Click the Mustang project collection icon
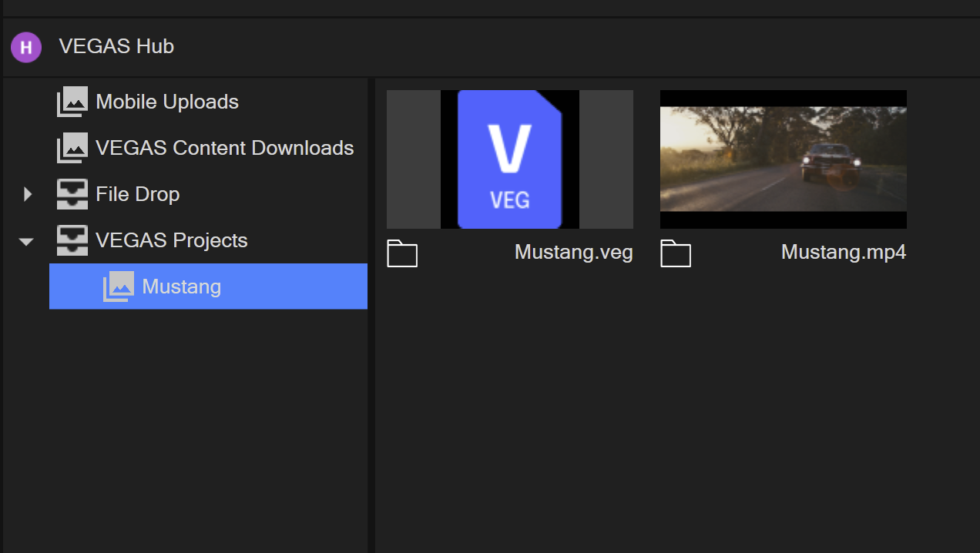 119,287
